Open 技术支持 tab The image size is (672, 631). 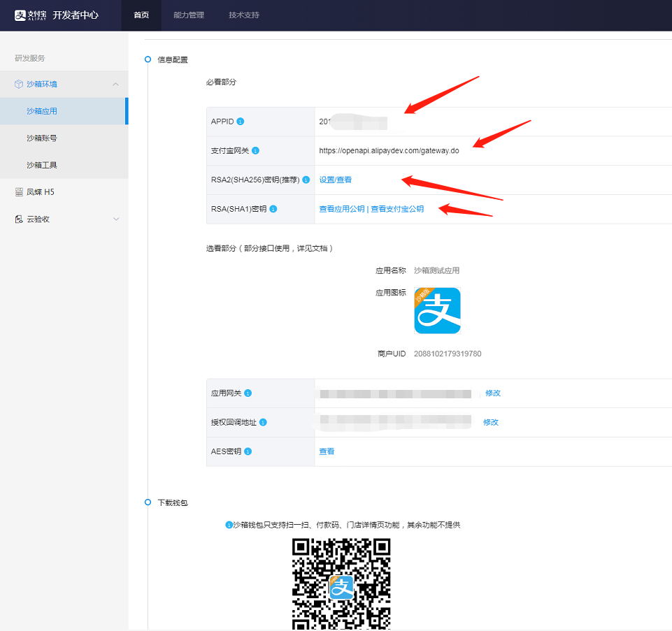(244, 15)
